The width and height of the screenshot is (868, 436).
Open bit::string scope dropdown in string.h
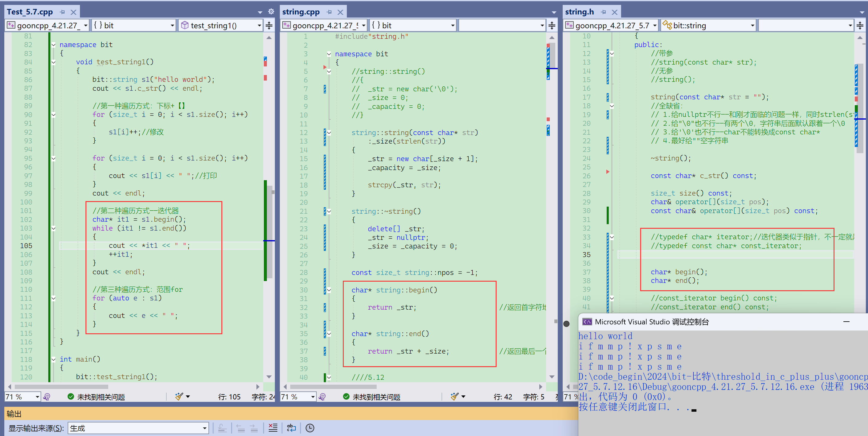coord(708,25)
